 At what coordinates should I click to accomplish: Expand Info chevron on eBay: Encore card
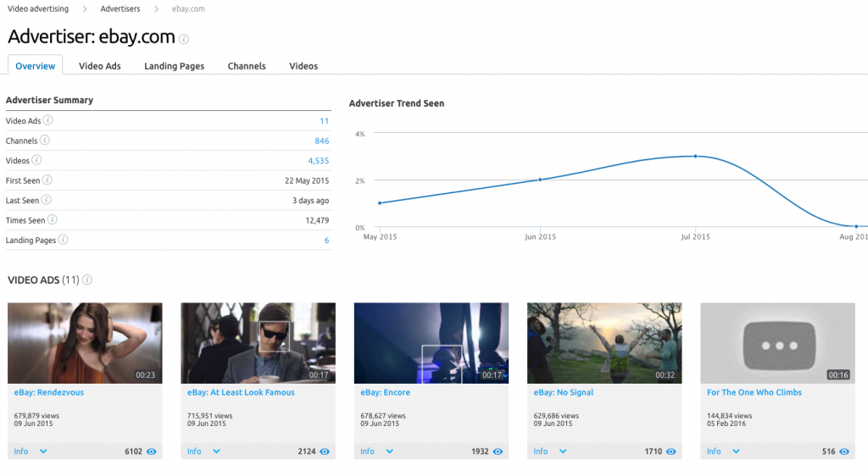point(390,451)
